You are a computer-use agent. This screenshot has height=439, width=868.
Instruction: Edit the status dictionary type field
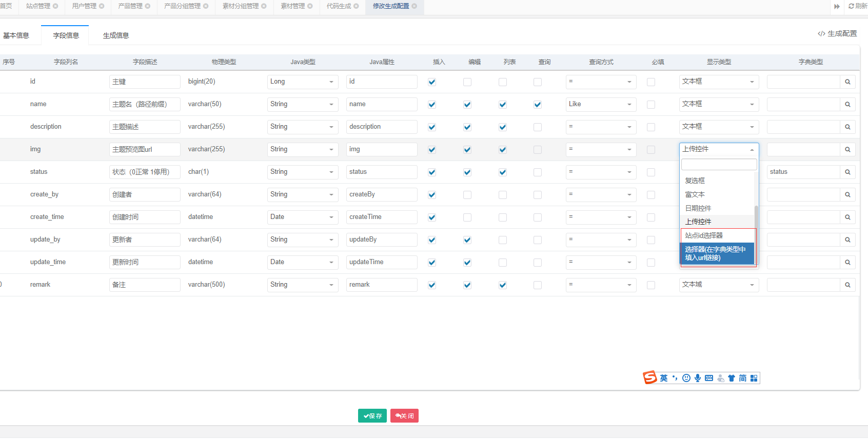click(x=803, y=172)
